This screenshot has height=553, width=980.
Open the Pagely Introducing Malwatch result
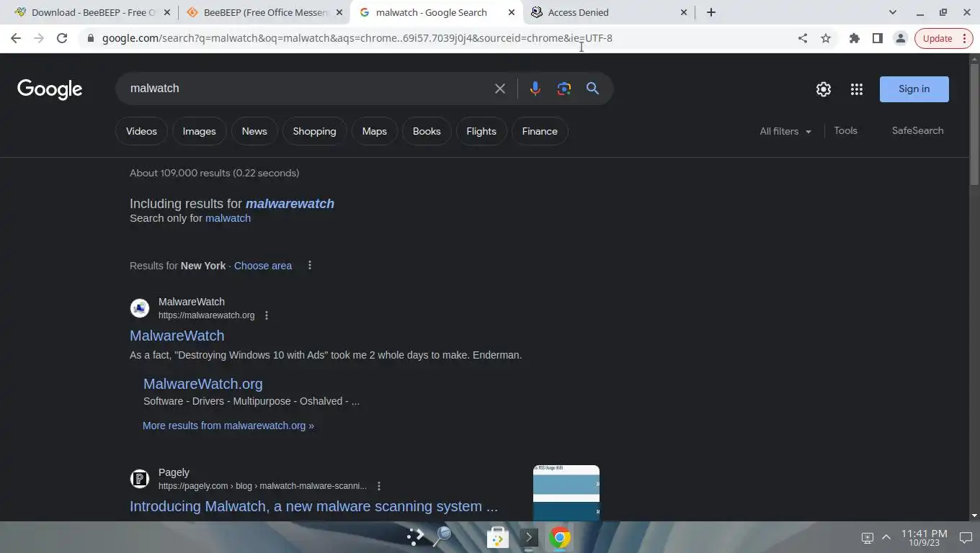[x=313, y=506]
